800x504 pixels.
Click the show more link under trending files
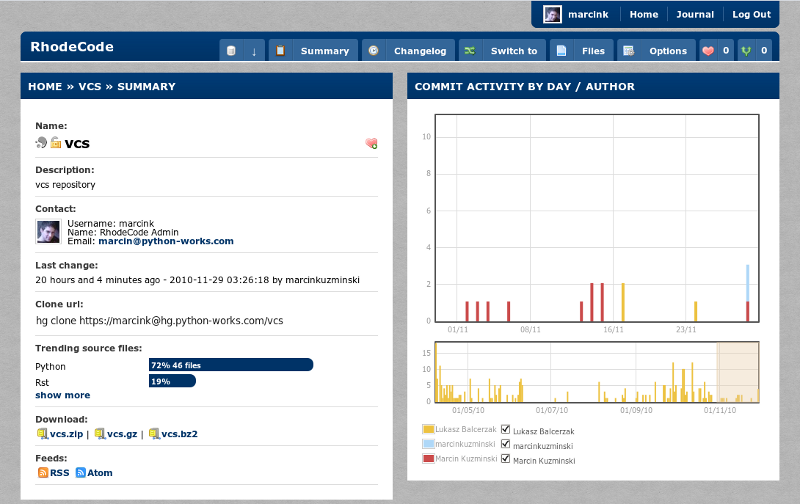(x=62, y=395)
